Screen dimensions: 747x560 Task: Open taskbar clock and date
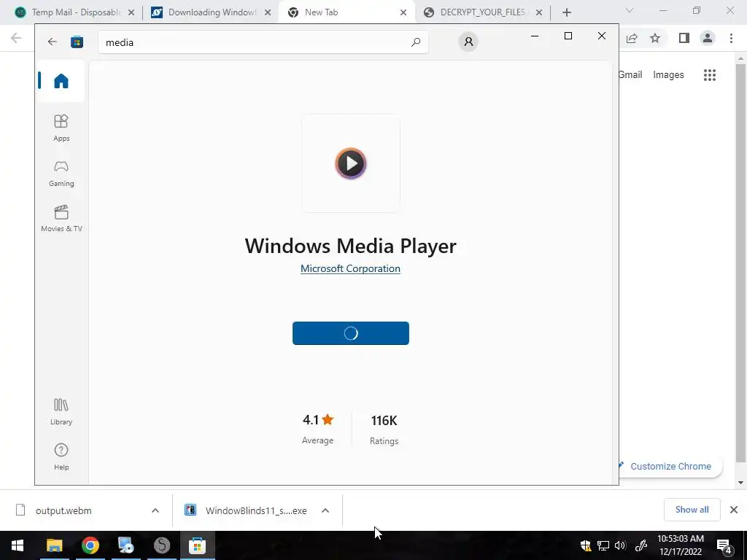tap(681, 545)
